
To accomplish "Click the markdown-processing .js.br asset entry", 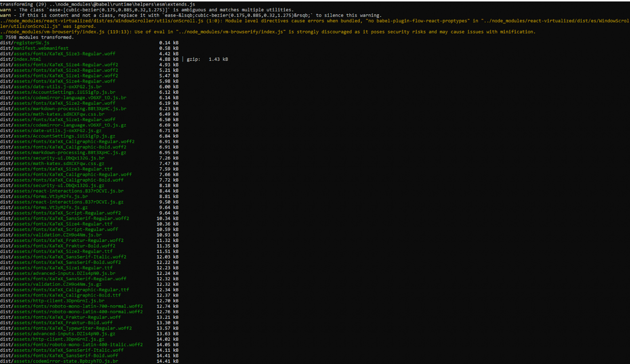I will [x=63, y=109].
